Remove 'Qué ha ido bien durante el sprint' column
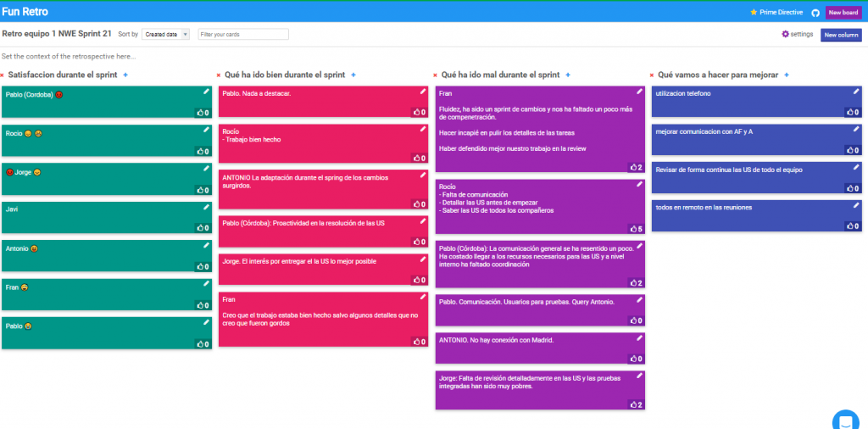The image size is (868, 429). coord(218,75)
